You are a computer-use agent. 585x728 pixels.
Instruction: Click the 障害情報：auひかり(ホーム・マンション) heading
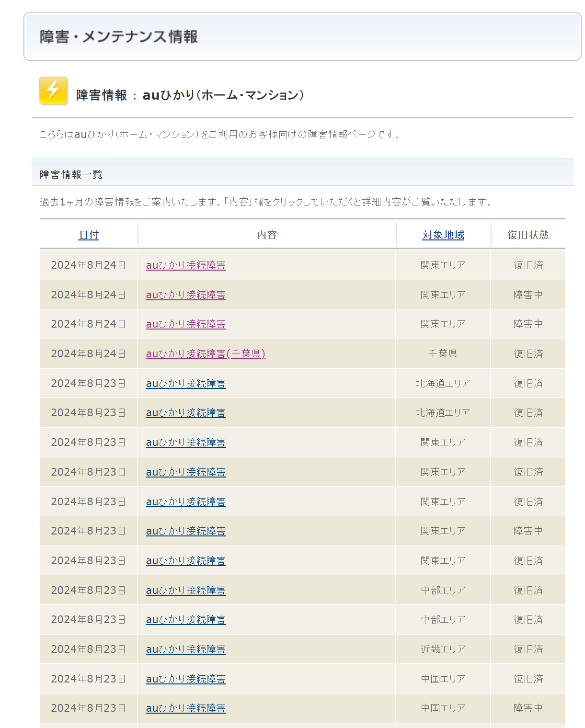click(190, 95)
